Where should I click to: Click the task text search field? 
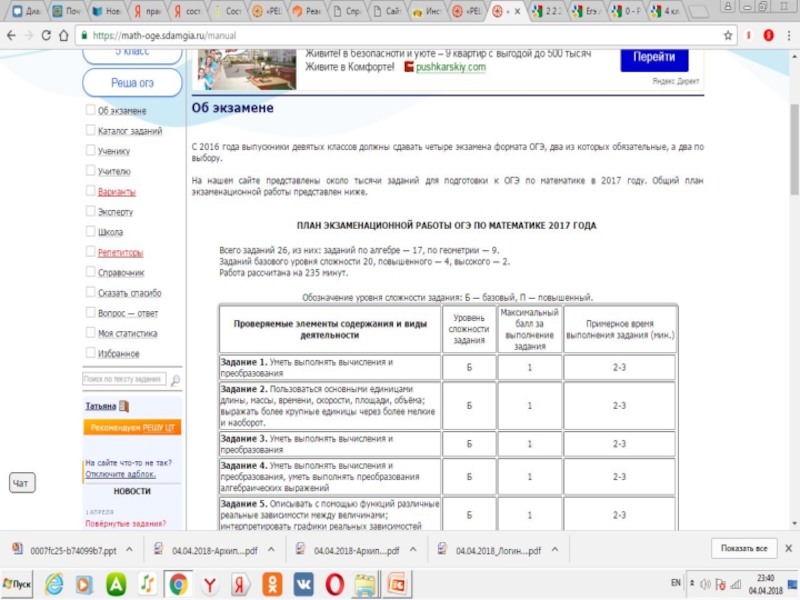pos(124,380)
